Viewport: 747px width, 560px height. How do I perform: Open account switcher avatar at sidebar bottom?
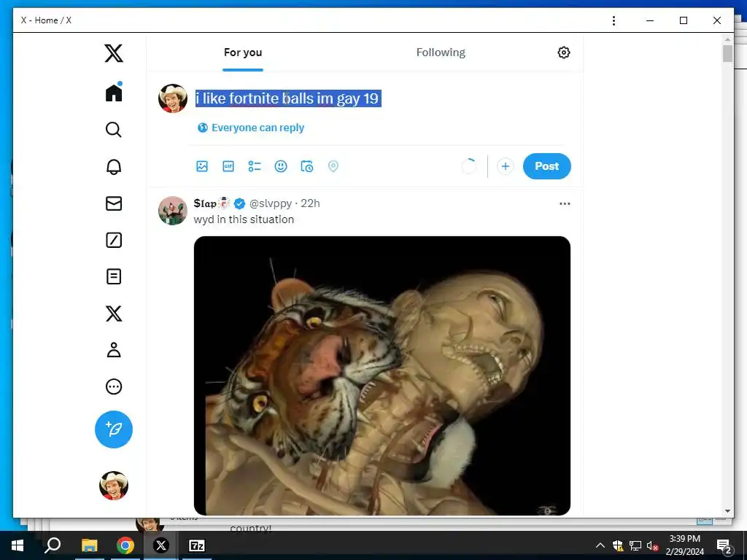(x=113, y=485)
